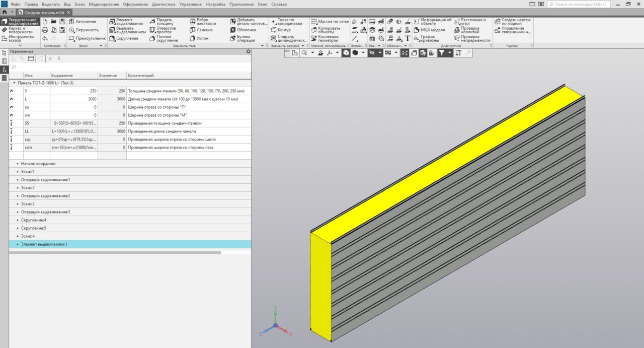Click the filter funnel icon in view toolbar

coord(441,52)
